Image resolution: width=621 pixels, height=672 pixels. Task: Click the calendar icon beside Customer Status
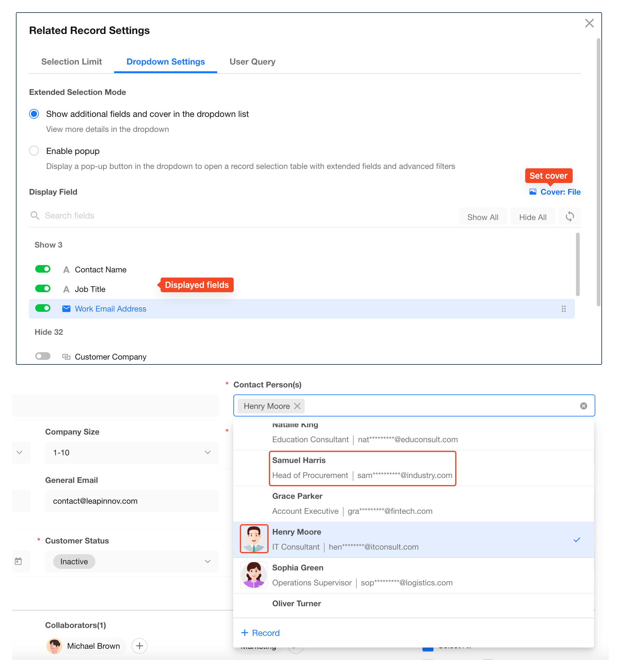pos(18,561)
